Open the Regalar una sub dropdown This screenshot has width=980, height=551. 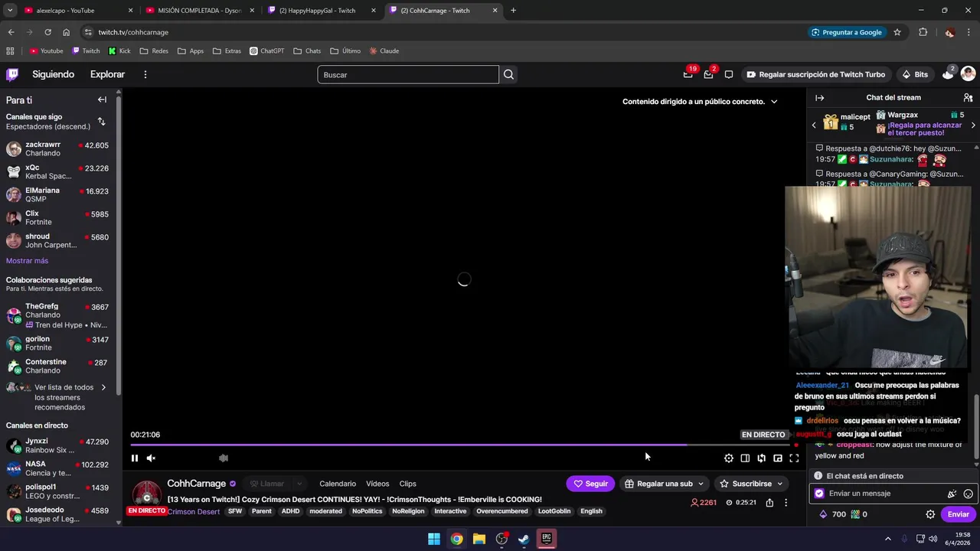point(665,484)
